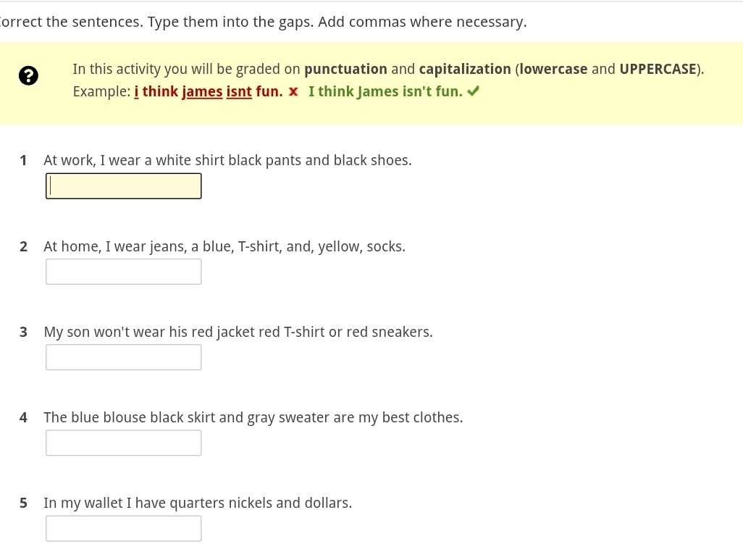The width and height of the screenshot is (743, 560).
Task: Click the question mark help icon
Action: point(28,75)
